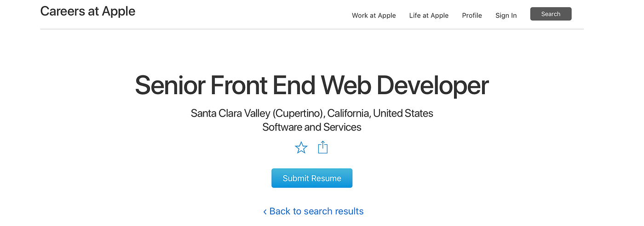Click the Software and Services team text
This screenshot has width=644, height=226.
(312, 127)
